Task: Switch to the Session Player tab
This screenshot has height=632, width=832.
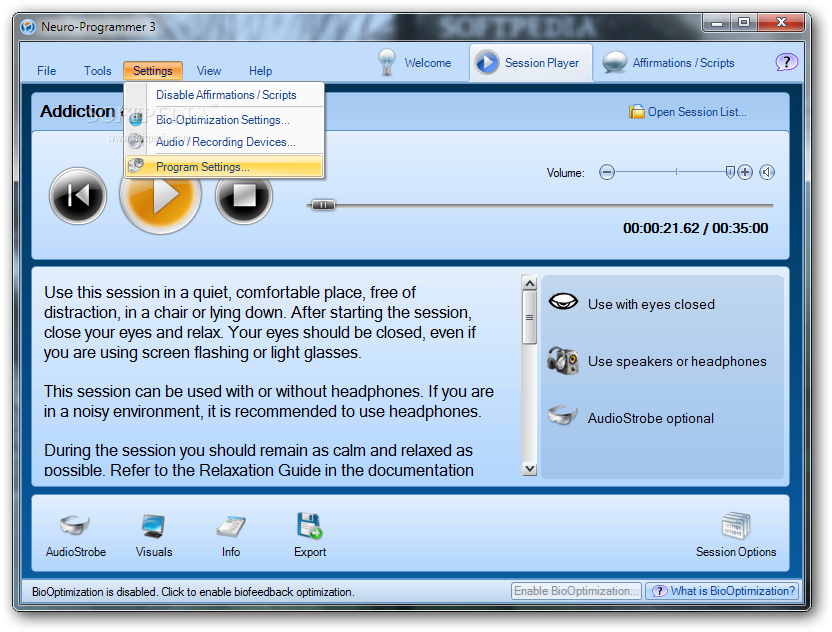Action: pyautogui.click(x=531, y=63)
